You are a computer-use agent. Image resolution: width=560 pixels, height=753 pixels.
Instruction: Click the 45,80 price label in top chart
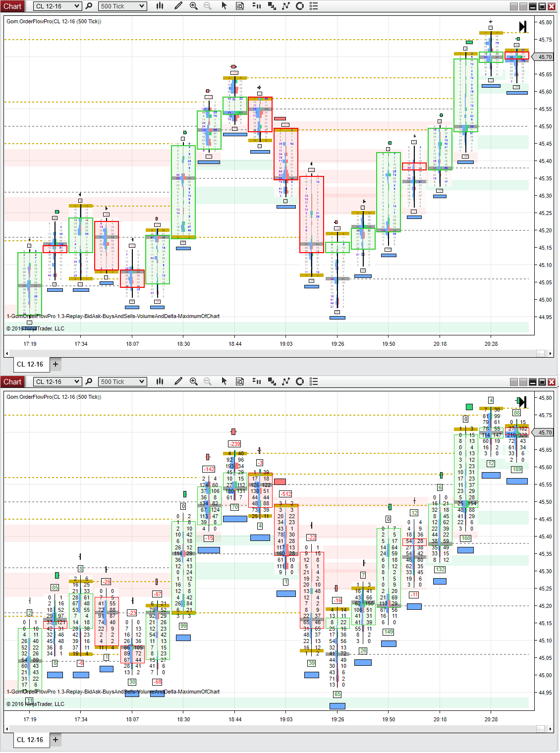545,22
